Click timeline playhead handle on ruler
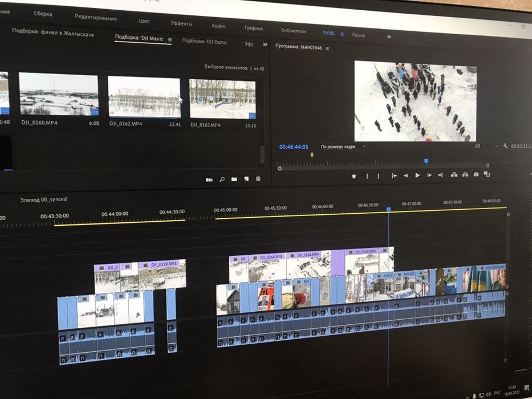Image resolution: width=532 pixels, height=399 pixels. point(388,209)
